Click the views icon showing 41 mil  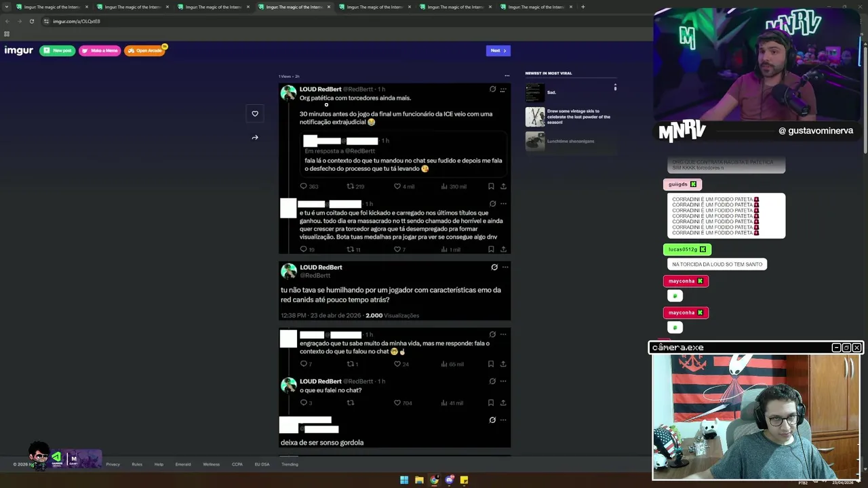444,403
